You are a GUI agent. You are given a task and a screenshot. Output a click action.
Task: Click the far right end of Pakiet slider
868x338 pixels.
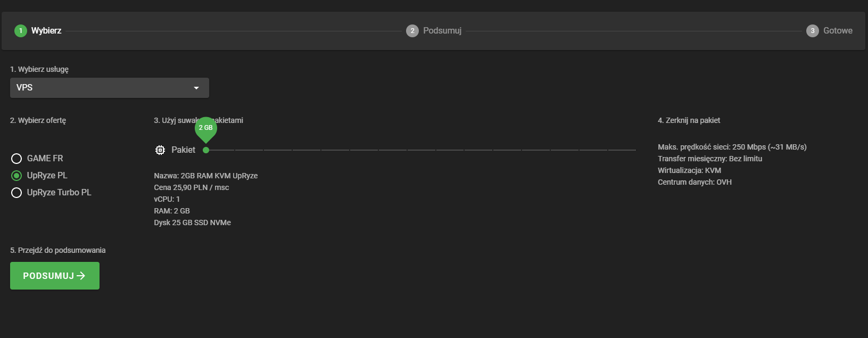click(635, 150)
